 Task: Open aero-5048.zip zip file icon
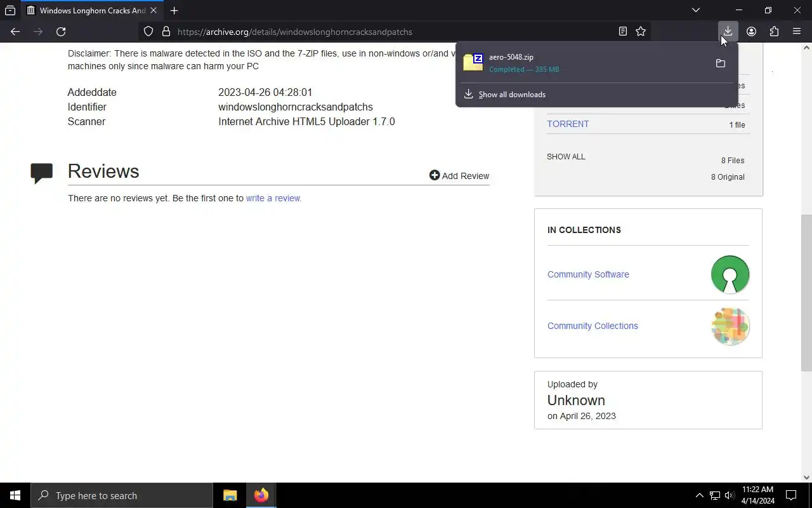[473, 62]
